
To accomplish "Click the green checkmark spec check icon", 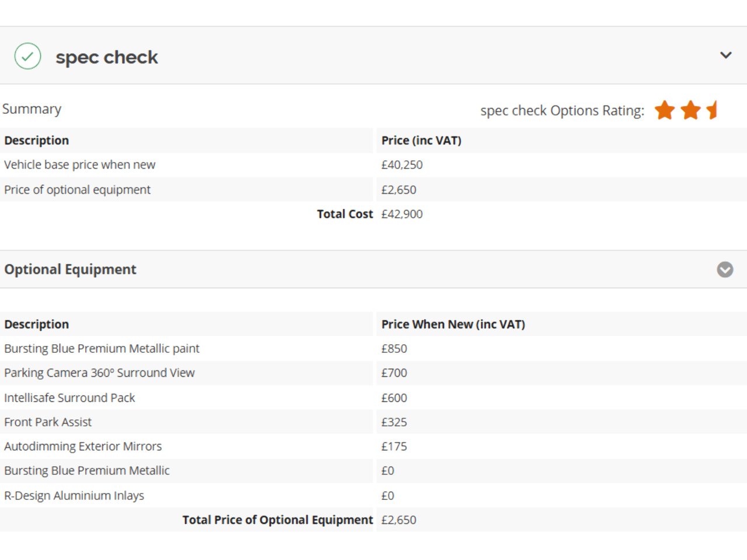I will click(x=27, y=57).
